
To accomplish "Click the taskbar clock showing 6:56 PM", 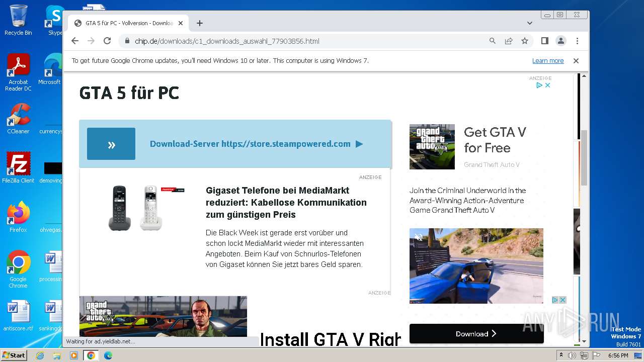I will pyautogui.click(x=618, y=355).
